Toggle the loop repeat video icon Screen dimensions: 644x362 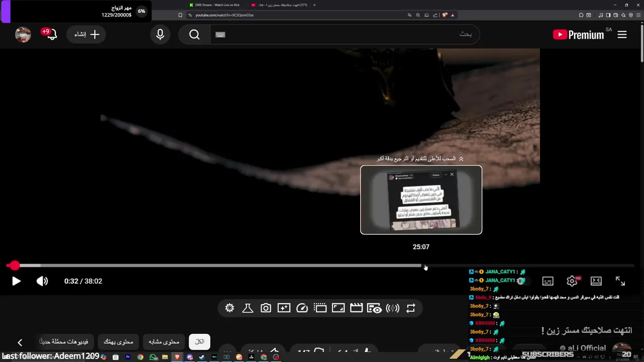click(411, 308)
